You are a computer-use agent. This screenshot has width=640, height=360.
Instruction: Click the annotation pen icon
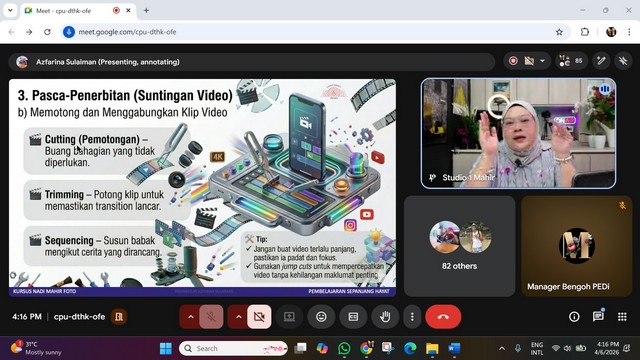point(601,61)
